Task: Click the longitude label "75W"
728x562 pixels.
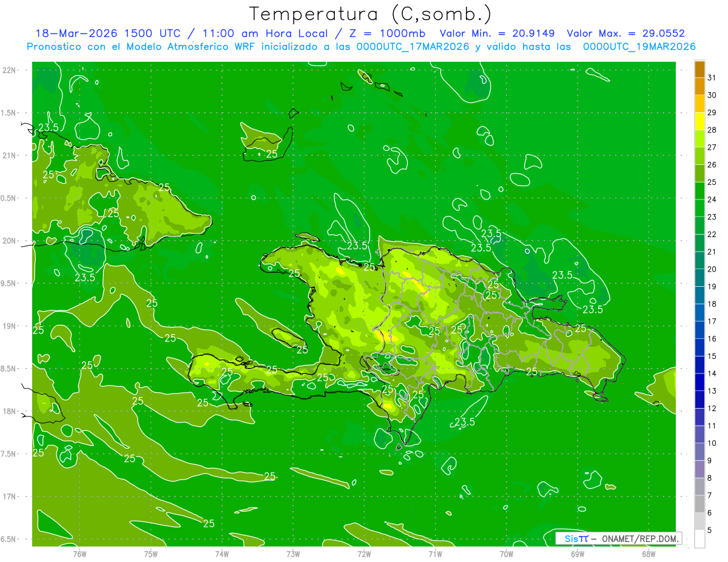Action: (151, 553)
